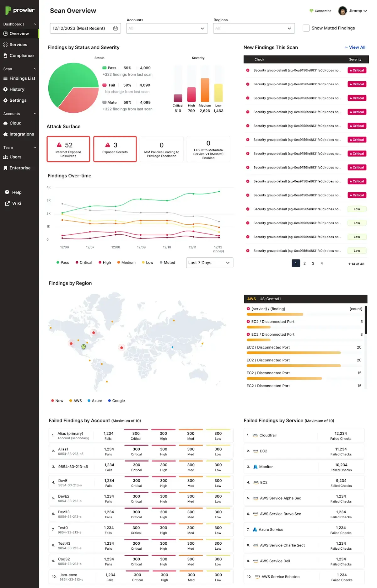Open Settings gear icon in sidebar
The height and width of the screenshot is (588, 377).
click(5, 100)
